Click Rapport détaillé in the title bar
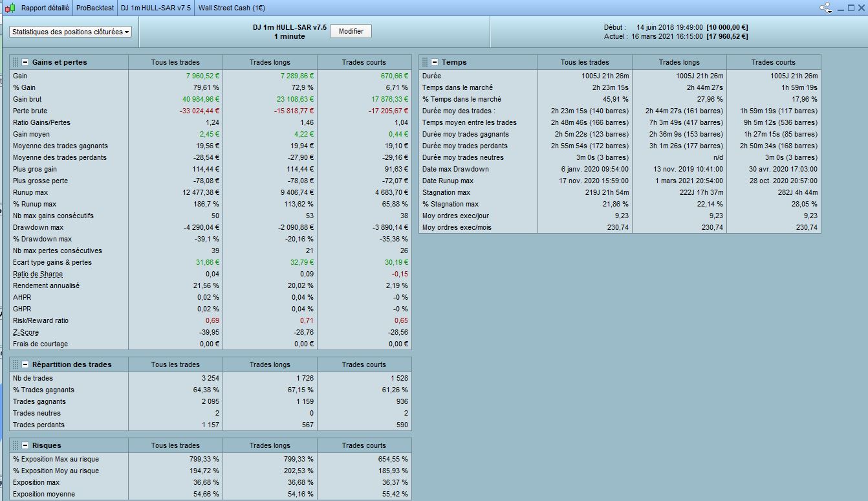The height and width of the screenshot is (501, 868). pyautogui.click(x=45, y=8)
